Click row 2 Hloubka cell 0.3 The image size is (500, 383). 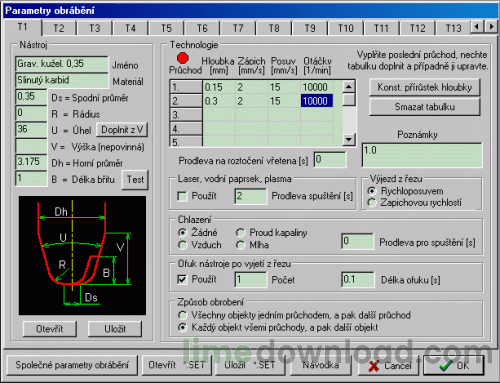point(219,101)
